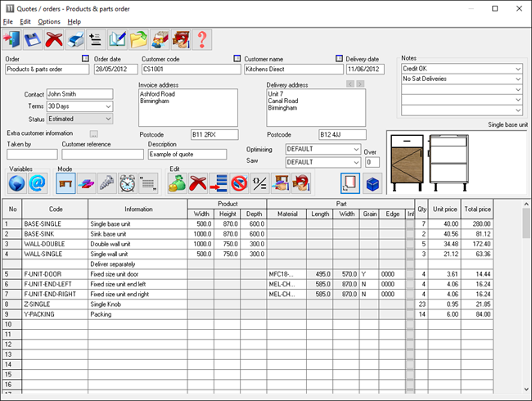Click the small square beside Customer name
Viewport: 532px width, 401px height.
click(237, 59)
